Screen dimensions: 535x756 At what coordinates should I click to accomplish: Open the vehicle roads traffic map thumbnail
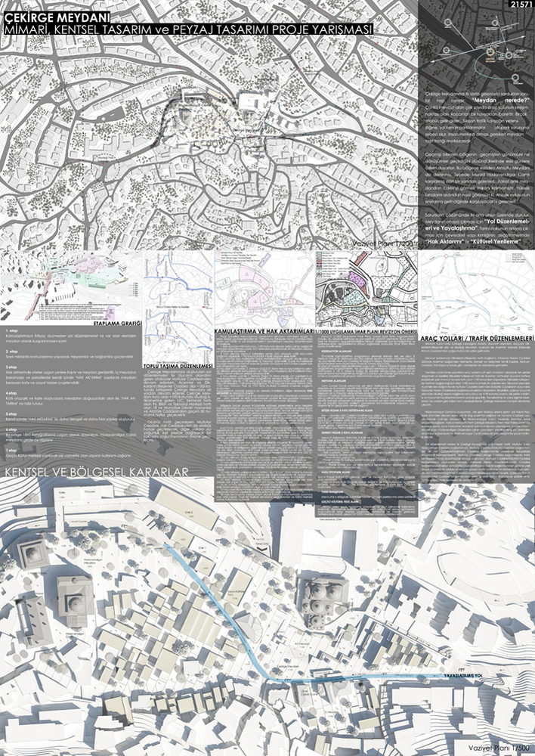pos(477,292)
